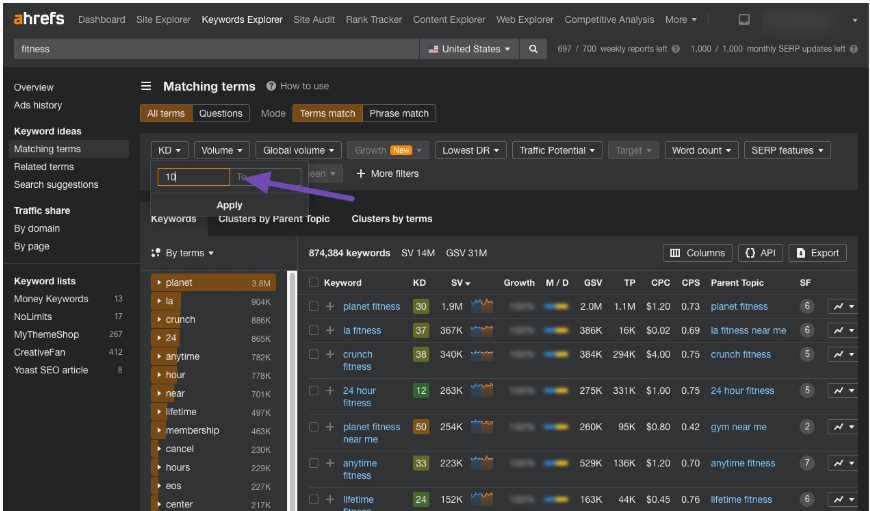Click volume trend chart for 24 hour fitness row

(x=482, y=390)
